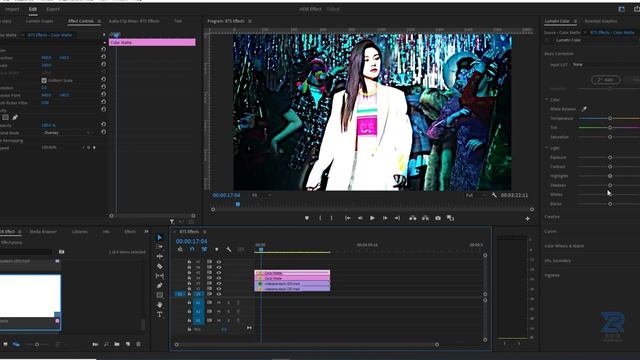Select the Ripple Edit tool

tap(160, 256)
